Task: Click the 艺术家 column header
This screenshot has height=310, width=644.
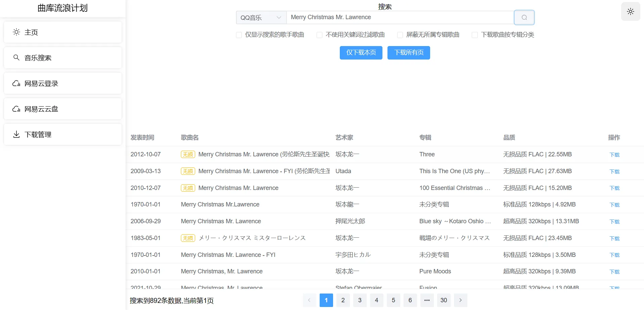Action: pyautogui.click(x=344, y=138)
